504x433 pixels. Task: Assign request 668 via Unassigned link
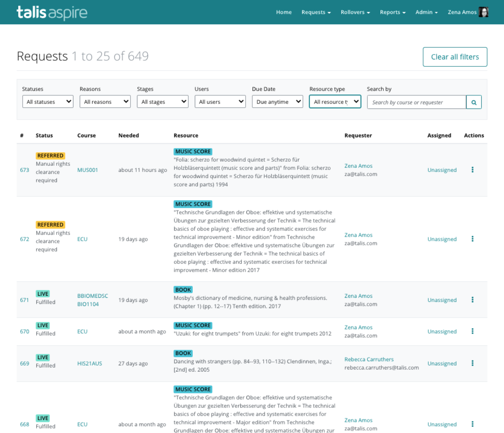(x=442, y=424)
